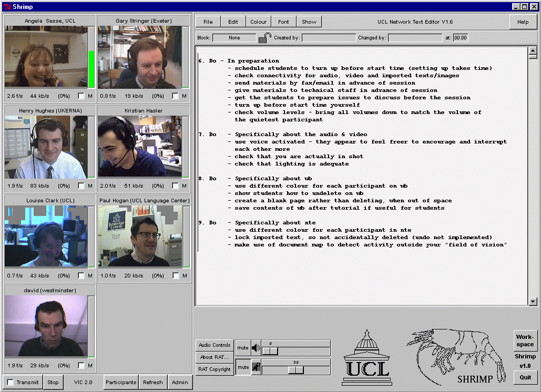541x392 pixels.
Task: Click the "Gary Stringer (Exeter)" name label
Action: pyautogui.click(x=144, y=20)
